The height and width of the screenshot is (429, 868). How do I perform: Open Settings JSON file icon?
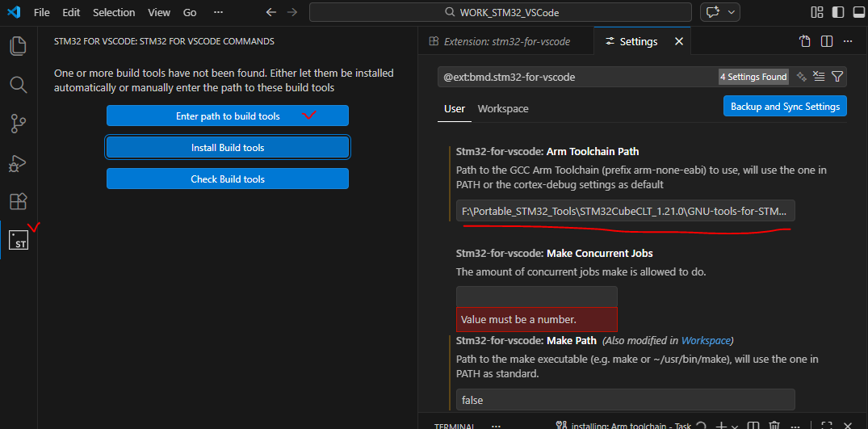(x=805, y=41)
